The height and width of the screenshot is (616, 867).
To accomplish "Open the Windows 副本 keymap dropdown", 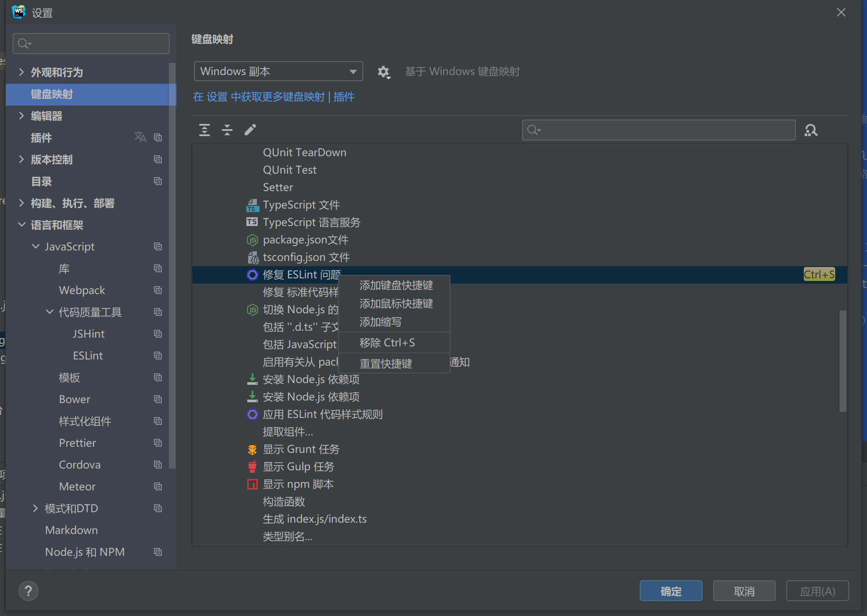I will click(x=278, y=71).
